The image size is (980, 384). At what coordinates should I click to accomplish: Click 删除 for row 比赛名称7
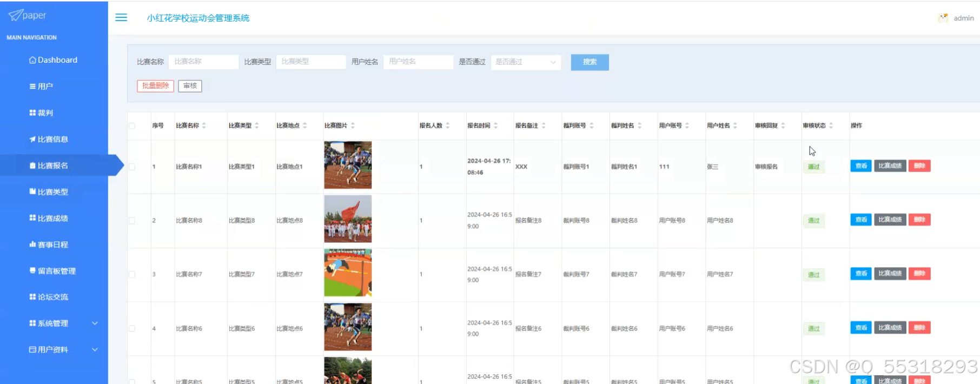(x=919, y=274)
